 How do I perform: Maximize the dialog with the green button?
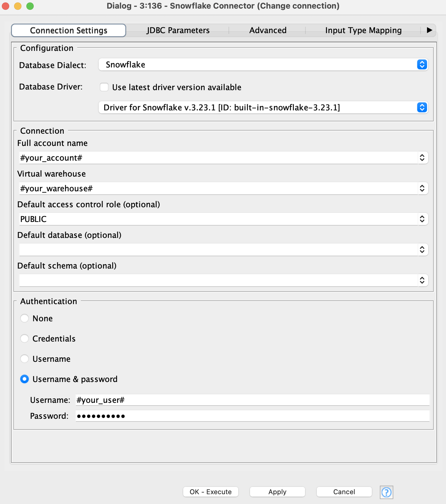tap(30, 6)
